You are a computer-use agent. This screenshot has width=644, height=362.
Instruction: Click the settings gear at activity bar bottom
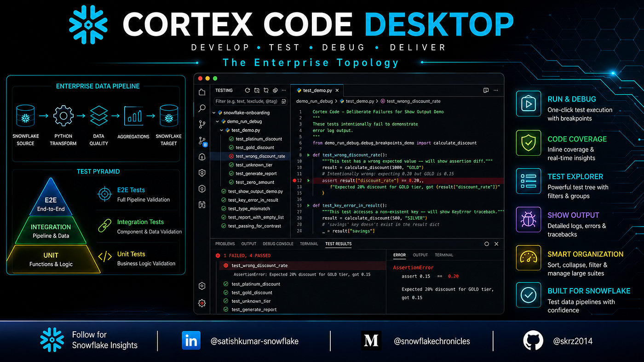pos(202,303)
